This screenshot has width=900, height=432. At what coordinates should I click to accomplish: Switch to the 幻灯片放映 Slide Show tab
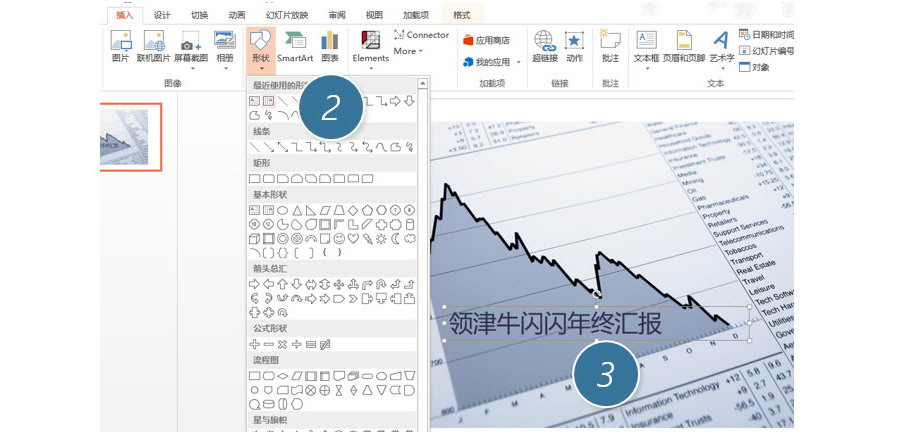[x=287, y=15]
